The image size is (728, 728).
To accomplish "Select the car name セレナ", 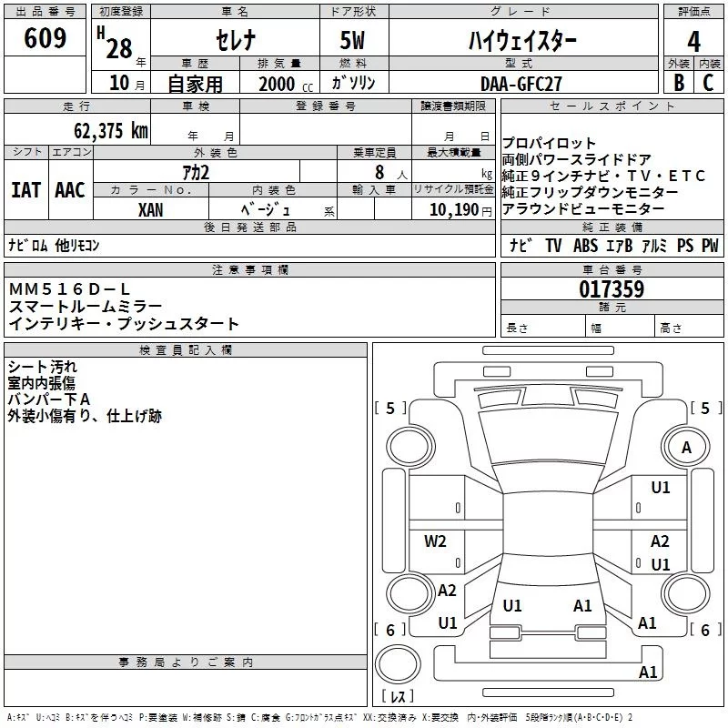I will [236, 40].
